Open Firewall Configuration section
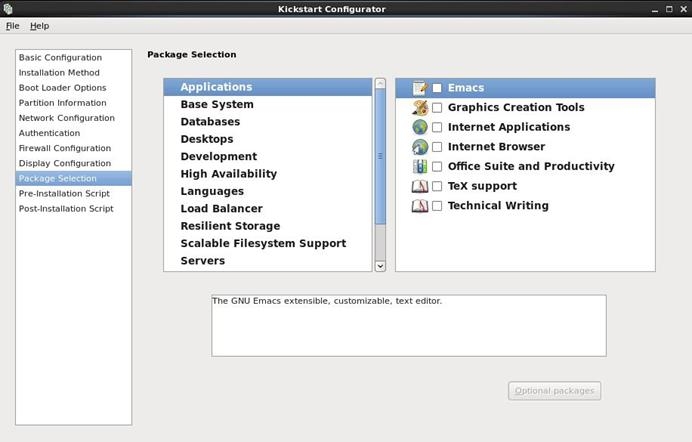 [73, 148]
